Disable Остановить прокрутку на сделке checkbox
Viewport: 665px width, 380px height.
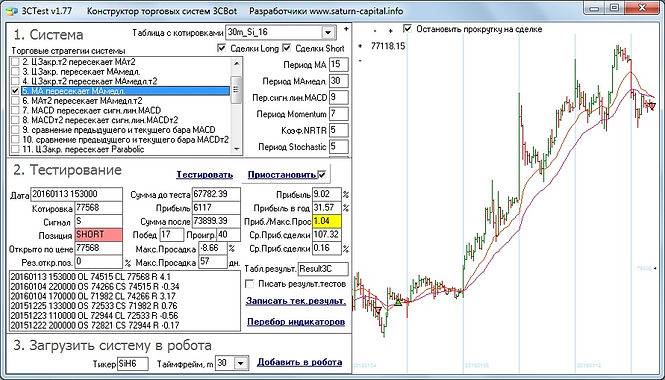pos(408,28)
